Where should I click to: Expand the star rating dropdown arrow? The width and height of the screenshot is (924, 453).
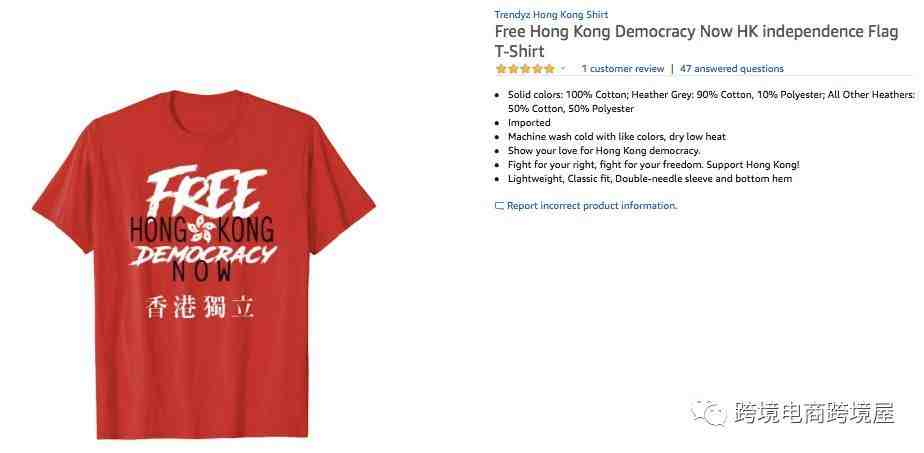click(563, 69)
